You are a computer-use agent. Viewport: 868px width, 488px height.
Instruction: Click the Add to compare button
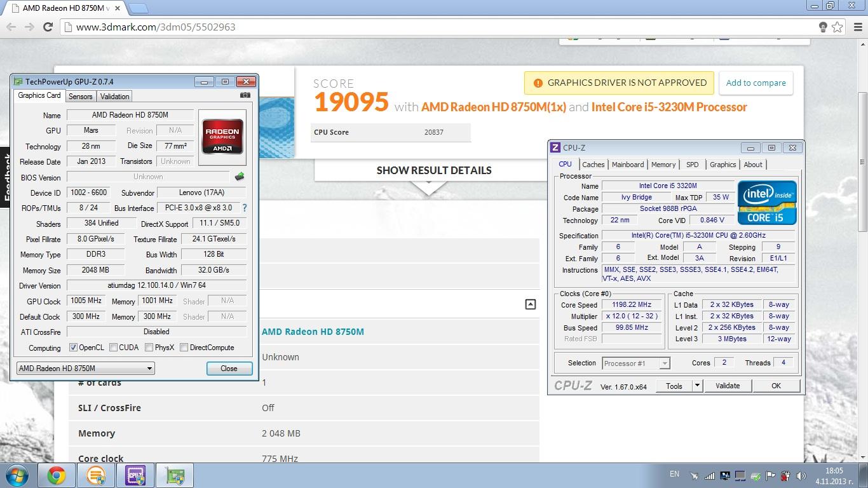[756, 83]
